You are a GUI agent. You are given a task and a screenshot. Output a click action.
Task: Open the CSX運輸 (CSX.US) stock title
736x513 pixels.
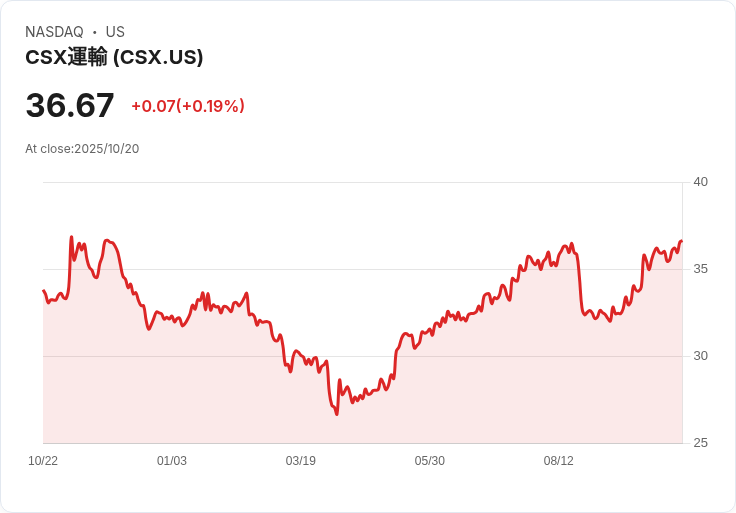click(x=114, y=57)
